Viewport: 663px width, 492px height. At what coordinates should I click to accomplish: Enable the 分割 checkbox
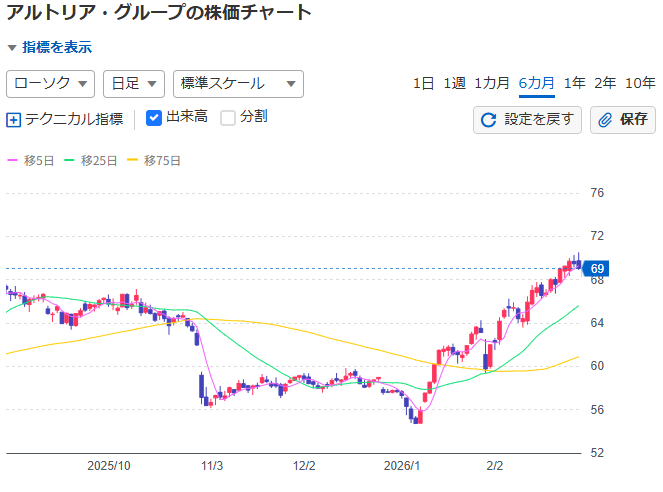click(x=228, y=118)
